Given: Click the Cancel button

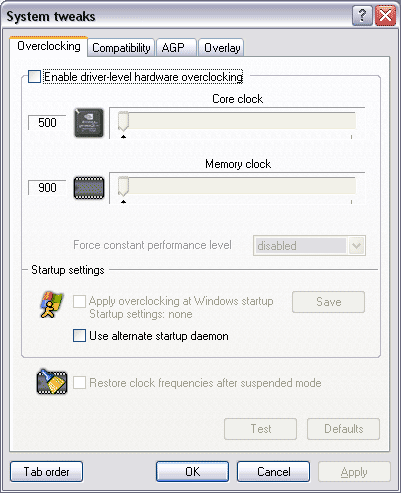Looking at the screenshot, I should pyautogui.click(x=273, y=472).
